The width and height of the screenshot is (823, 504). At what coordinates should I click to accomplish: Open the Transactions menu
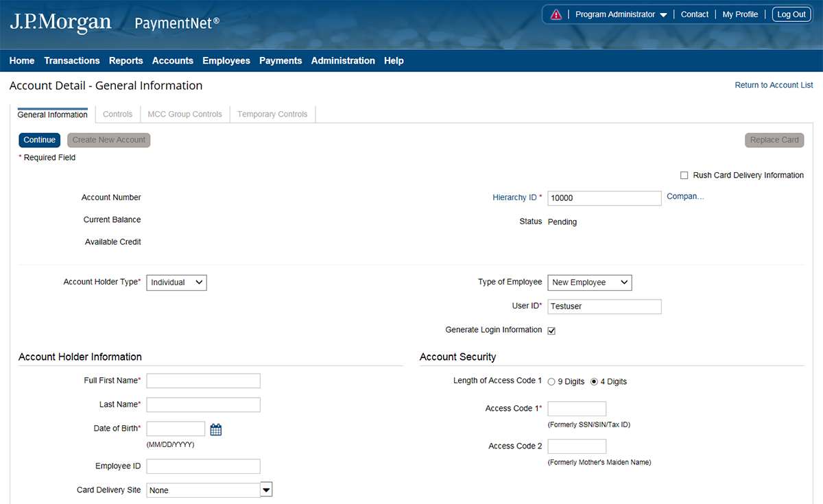click(x=72, y=61)
